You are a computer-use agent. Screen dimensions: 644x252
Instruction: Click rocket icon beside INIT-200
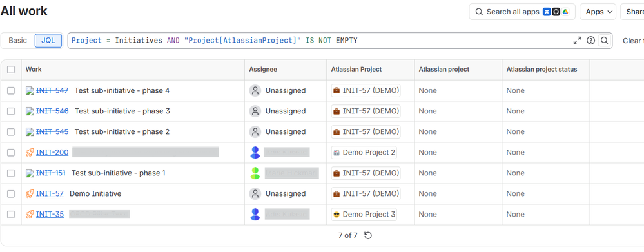click(x=30, y=153)
